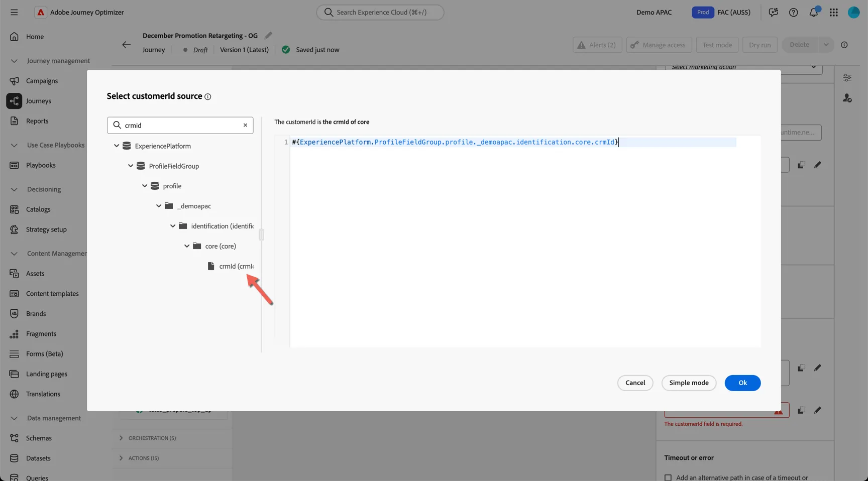Confirm with the Ok button
868x481 pixels.
click(x=742, y=383)
